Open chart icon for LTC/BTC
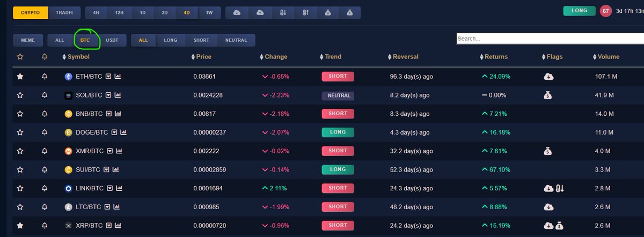The image size is (644, 237). click(x=117, y=206)
